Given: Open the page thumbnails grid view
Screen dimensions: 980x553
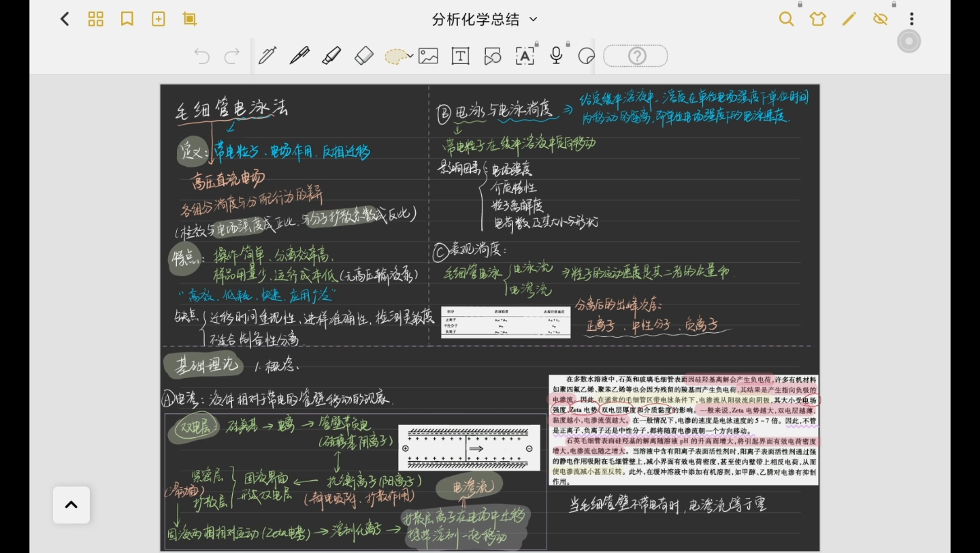Looking at the screenshot, I should (x=96, y=19).
